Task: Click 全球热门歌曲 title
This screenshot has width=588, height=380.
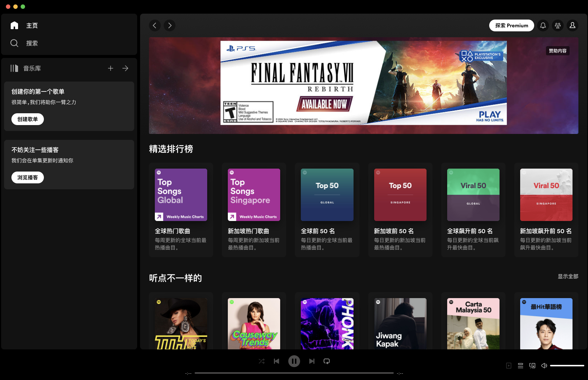Action: (173, 231)
